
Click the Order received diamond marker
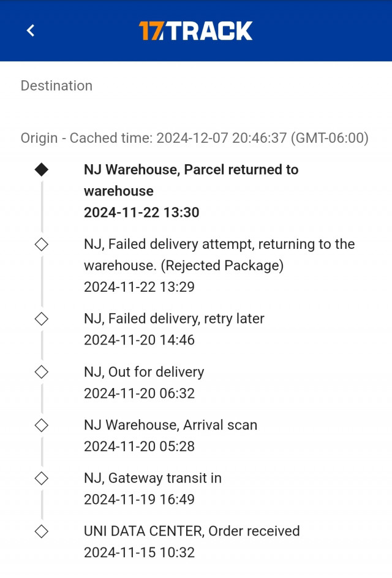pyautogui.click(x=41, y=531)
